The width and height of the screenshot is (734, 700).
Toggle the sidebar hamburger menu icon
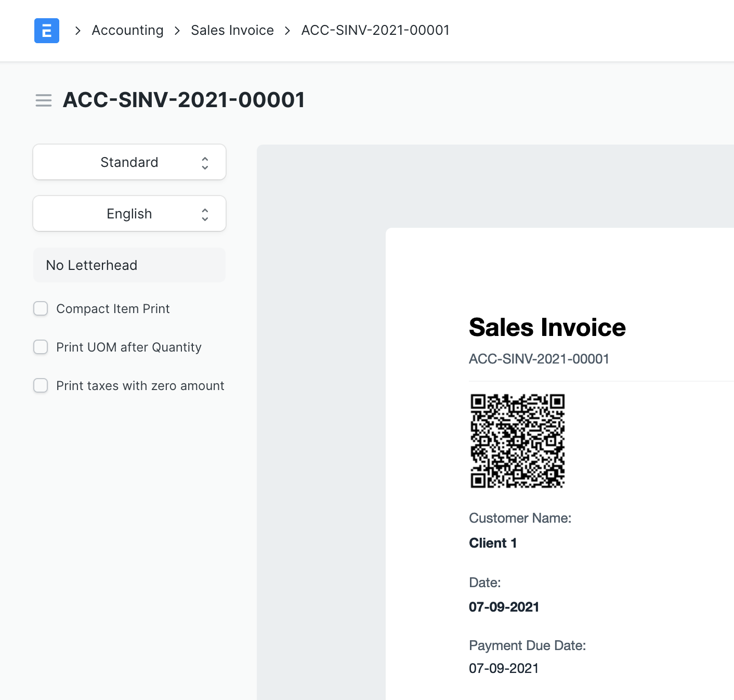[x=44, y=100]
